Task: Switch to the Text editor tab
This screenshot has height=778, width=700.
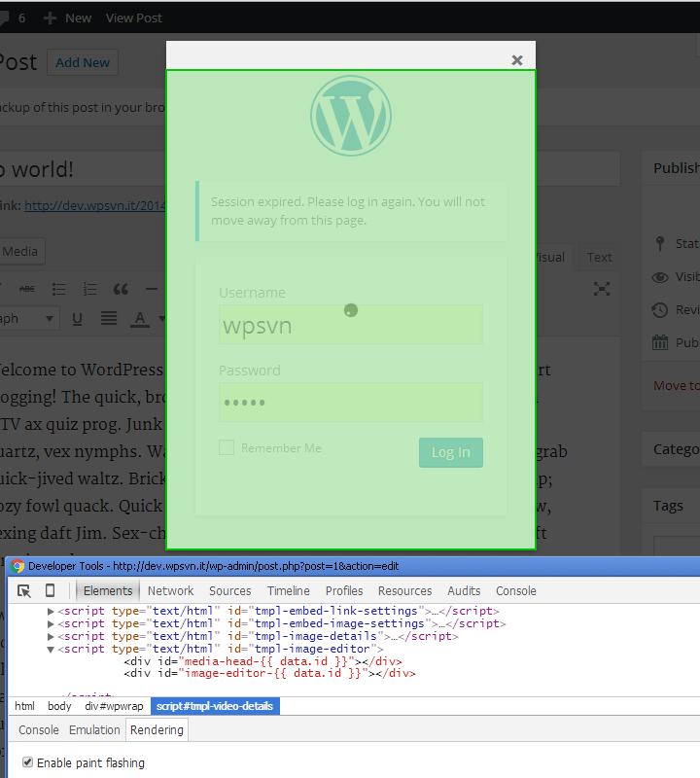Action: [x=599, y=257]
